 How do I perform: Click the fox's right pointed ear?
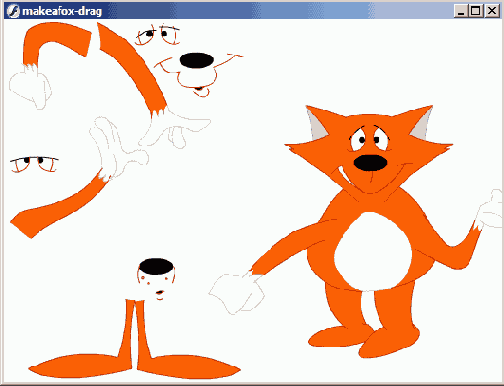(x=422, y=123)
